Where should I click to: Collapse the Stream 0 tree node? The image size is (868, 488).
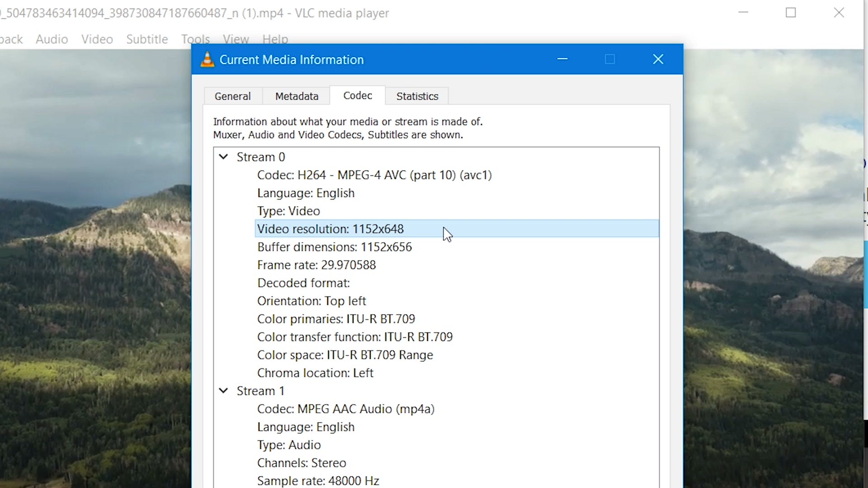click(223, 157)
